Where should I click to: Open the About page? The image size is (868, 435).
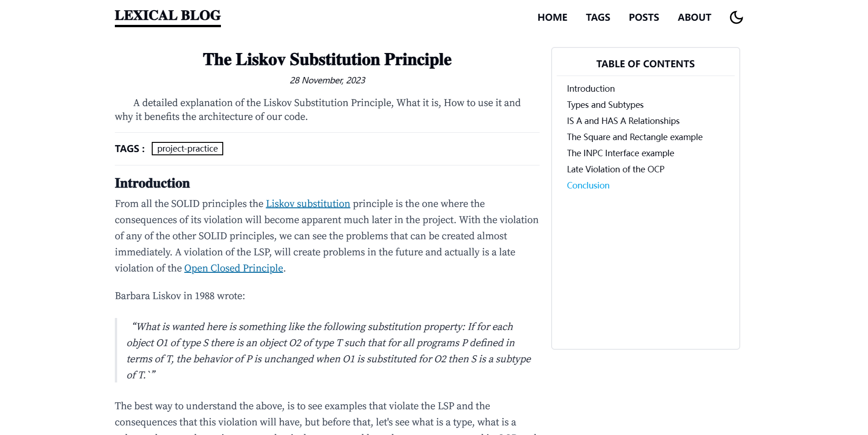click(694, 18)
